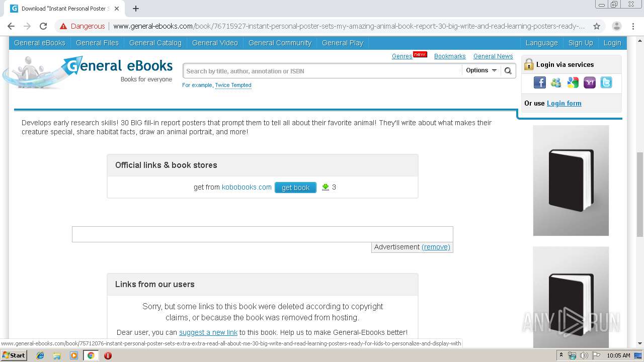
Task: Click the action center flag tray icon
Action: [596, 355]
